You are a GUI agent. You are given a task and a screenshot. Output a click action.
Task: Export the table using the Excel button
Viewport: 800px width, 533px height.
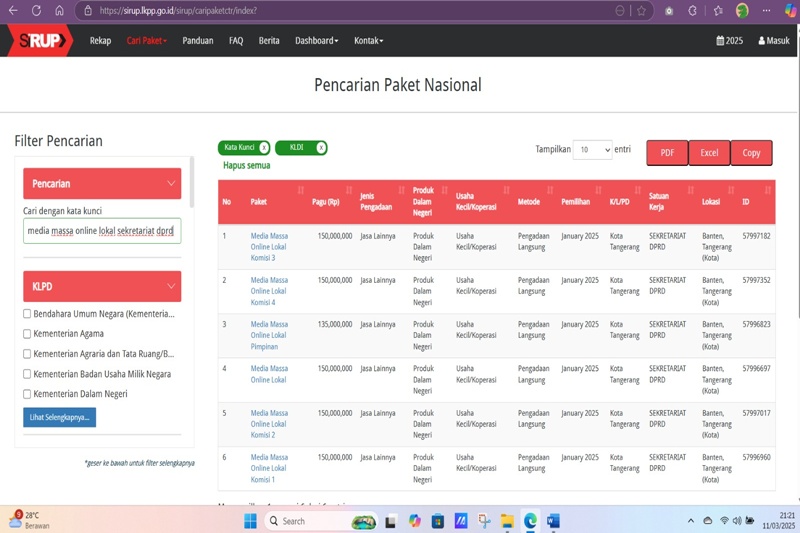(709, 153)
